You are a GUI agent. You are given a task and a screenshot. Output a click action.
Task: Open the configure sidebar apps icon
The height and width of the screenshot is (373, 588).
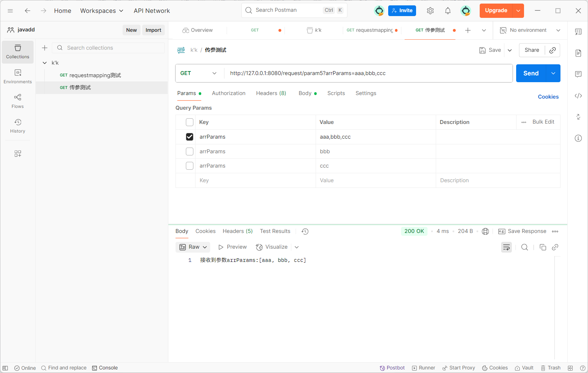18,154
